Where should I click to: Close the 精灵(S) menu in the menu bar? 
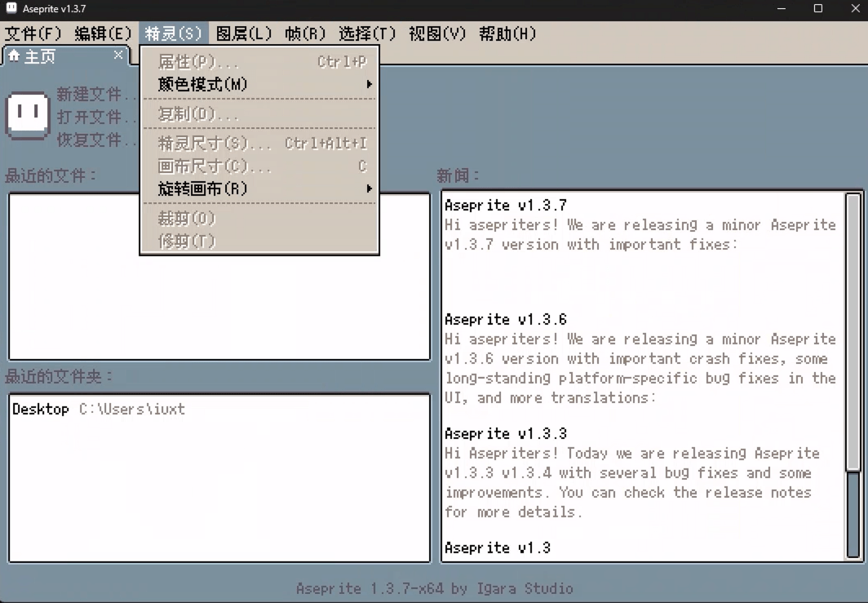(x=173, y=33)
